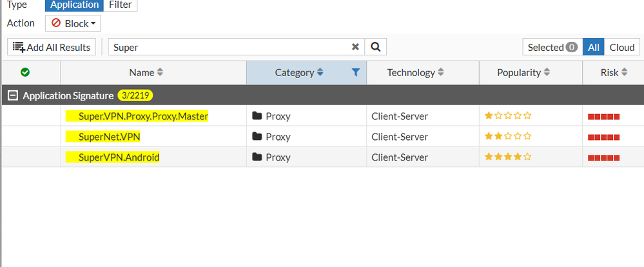
Task: Click the Category column filter funnel icon
Action: [x=356, y=73]
